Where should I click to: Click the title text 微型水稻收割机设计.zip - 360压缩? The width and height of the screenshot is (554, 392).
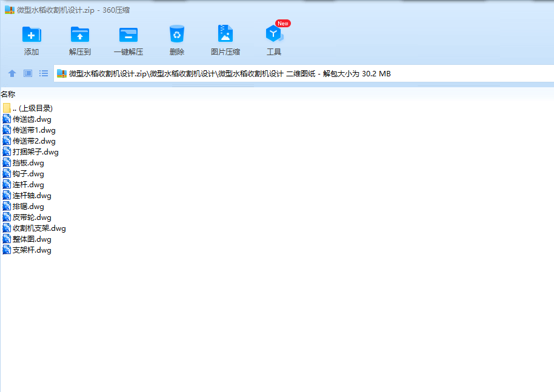click(x=73, y=10)
